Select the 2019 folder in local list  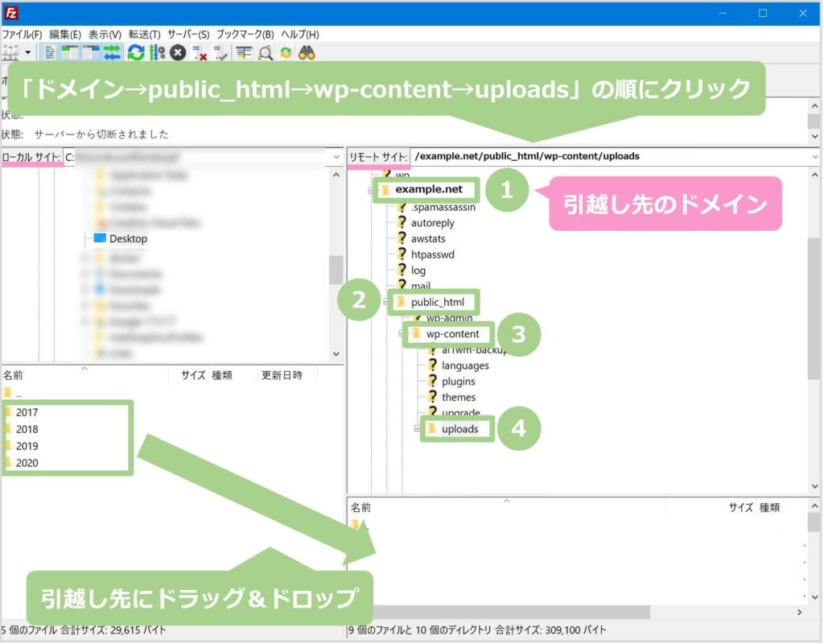coord(27,446)
